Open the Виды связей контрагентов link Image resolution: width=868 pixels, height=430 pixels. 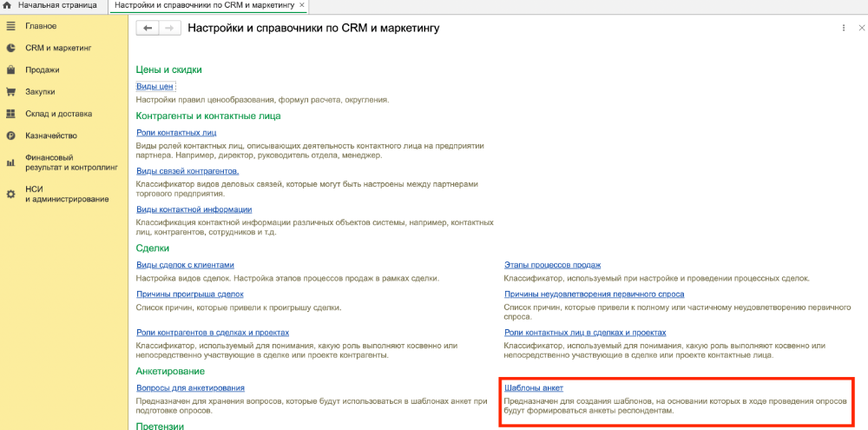pos(187,170)
